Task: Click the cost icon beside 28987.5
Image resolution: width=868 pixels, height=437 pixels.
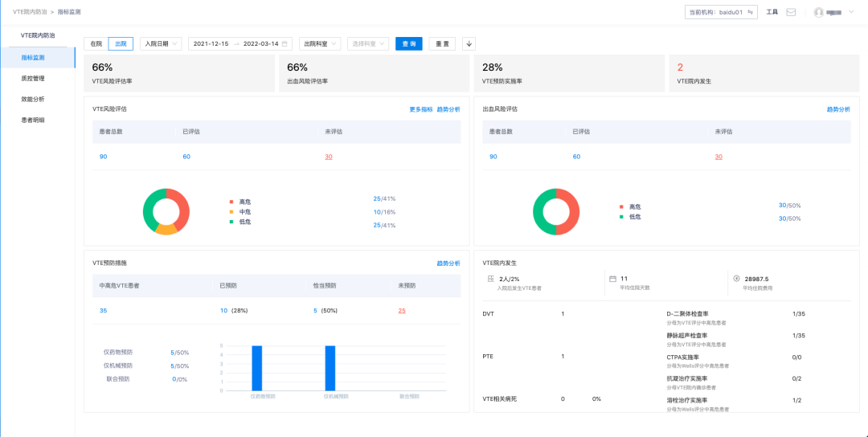Action: 736,279
